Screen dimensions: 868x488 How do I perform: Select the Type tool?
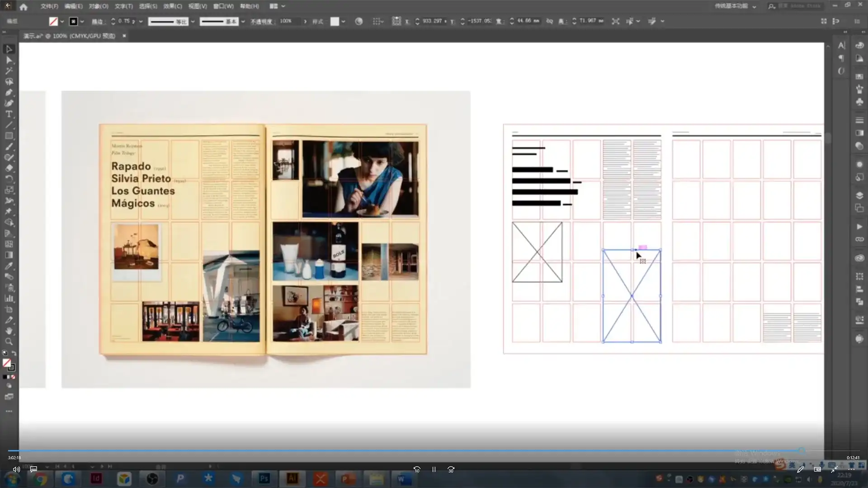(x=9, y=114)
